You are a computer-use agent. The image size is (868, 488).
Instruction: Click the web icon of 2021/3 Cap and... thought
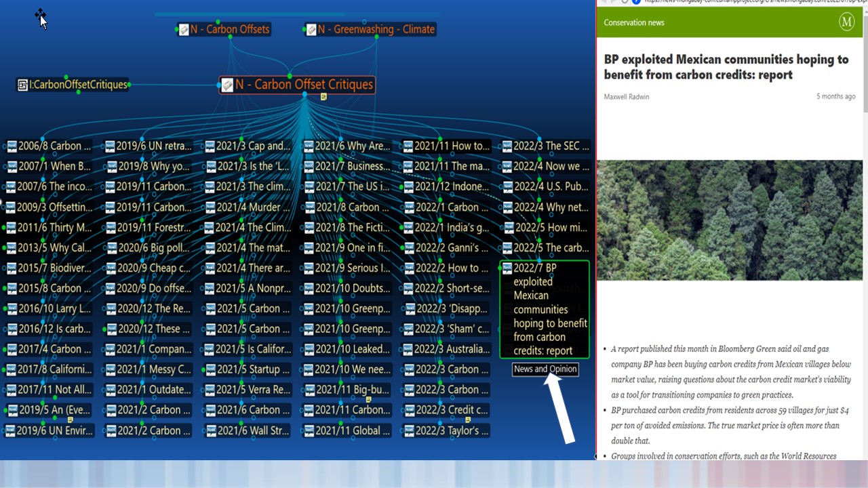pos(210,146)
